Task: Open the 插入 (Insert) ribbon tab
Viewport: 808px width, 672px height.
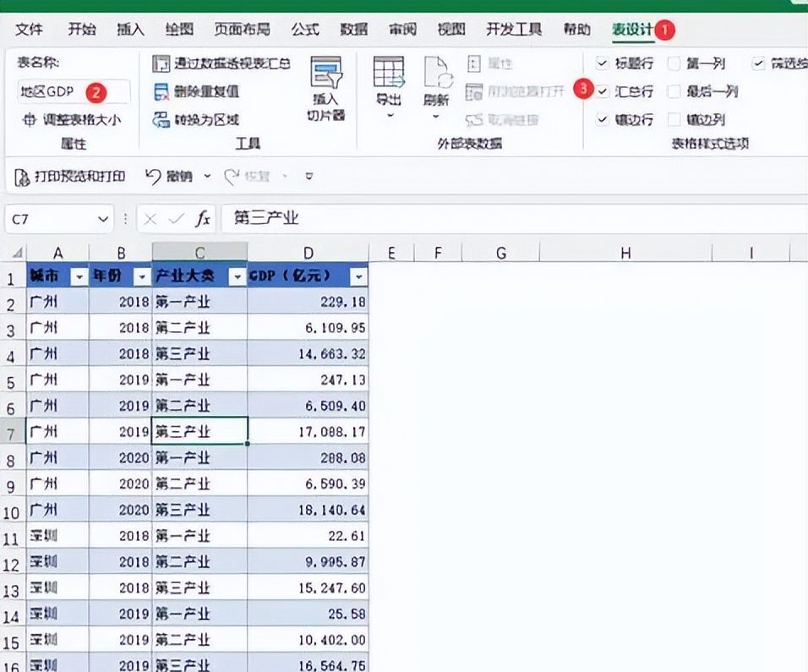Action: pyautogui.click(x=130, y=30)
